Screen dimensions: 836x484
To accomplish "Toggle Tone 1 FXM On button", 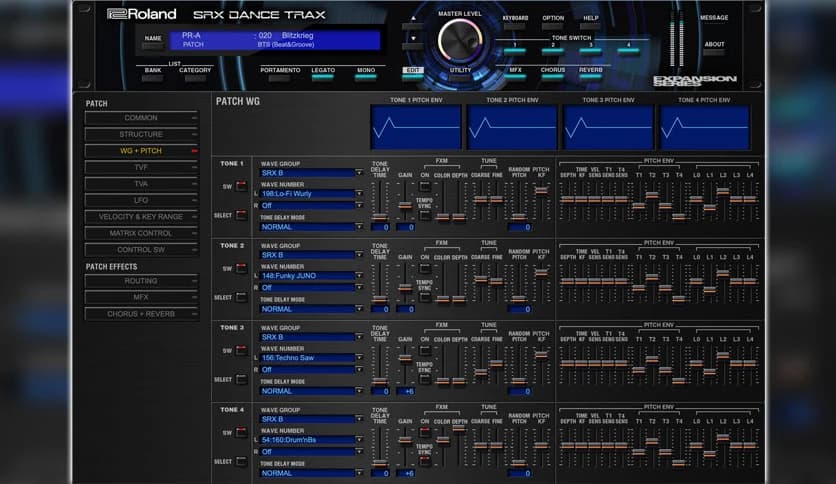I will point(425,186).
